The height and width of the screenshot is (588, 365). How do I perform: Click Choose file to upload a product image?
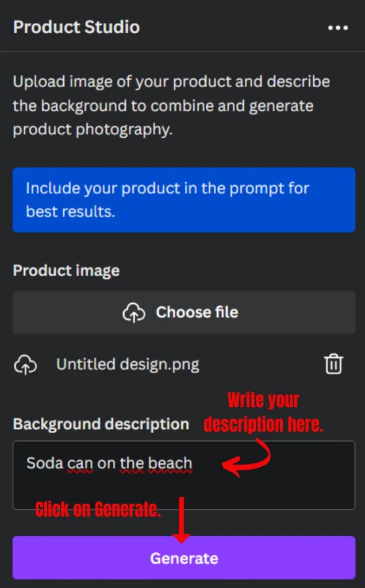pos(184,312)
